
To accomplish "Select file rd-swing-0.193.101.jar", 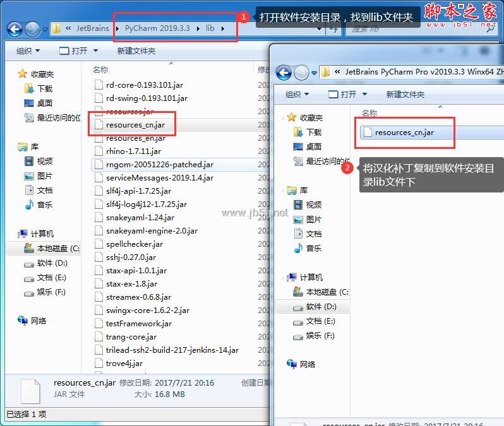I will click(141, 98).
